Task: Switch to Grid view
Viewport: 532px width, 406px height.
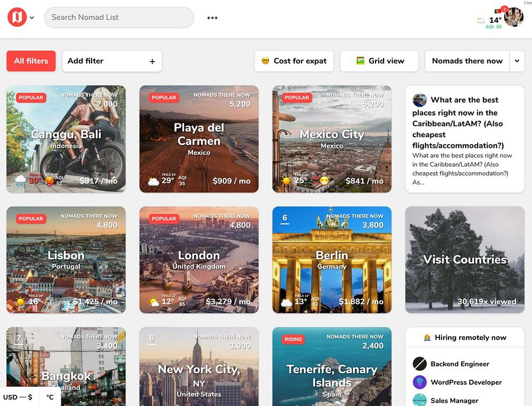Action: coord(379,61)
